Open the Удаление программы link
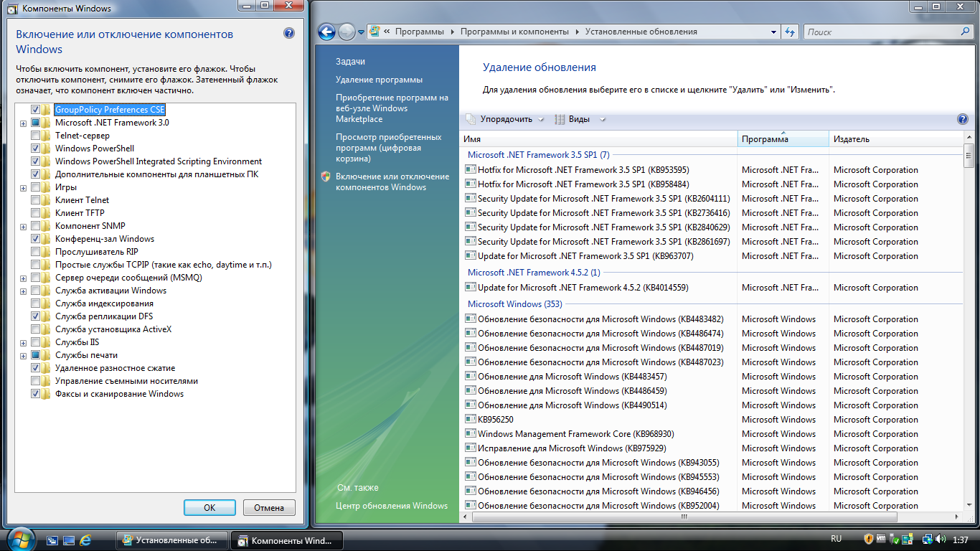This screenshot has width=980, height=551. pos(379,80)
